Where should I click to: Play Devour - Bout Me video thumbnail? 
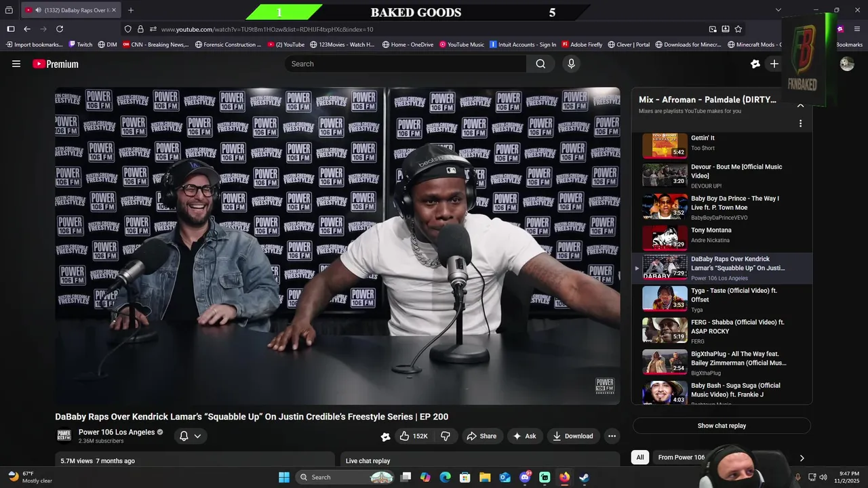coord(665,176)
